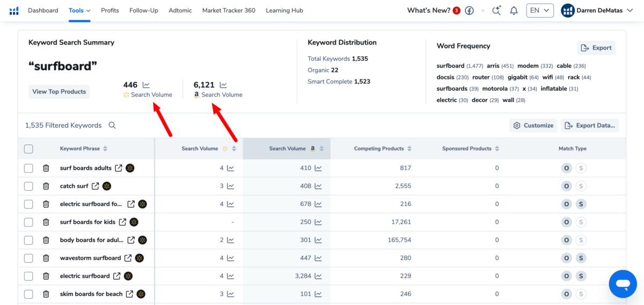View trend chart for 3,284 search volume
Screen dimensions: 644x305
pos(318,276)
